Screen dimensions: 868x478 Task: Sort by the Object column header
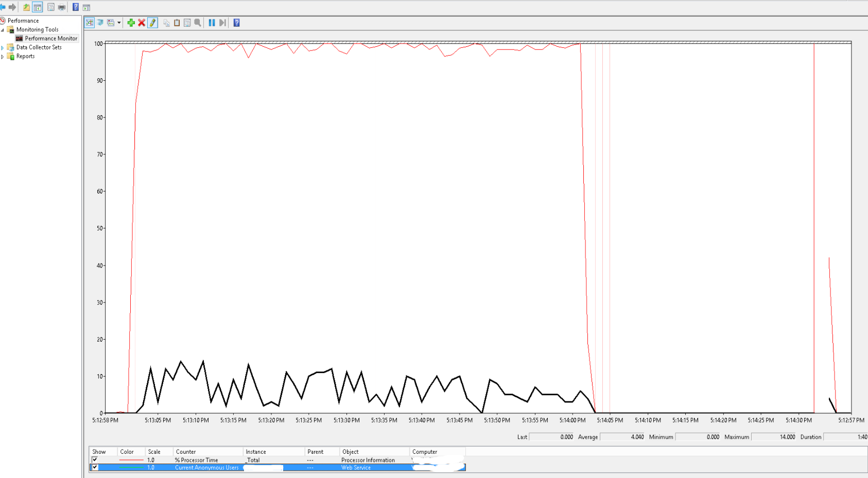(x=375, y=452)
